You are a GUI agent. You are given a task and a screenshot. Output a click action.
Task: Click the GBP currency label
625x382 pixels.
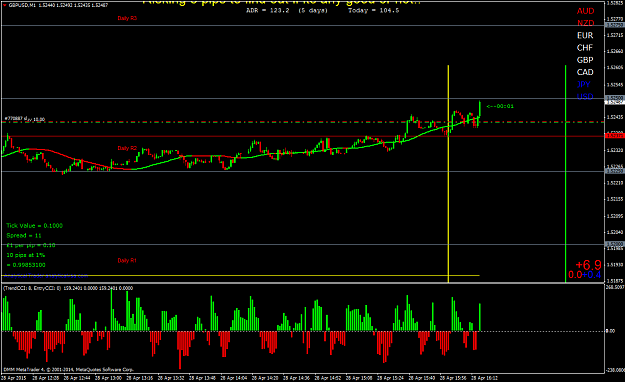point(585,60)
